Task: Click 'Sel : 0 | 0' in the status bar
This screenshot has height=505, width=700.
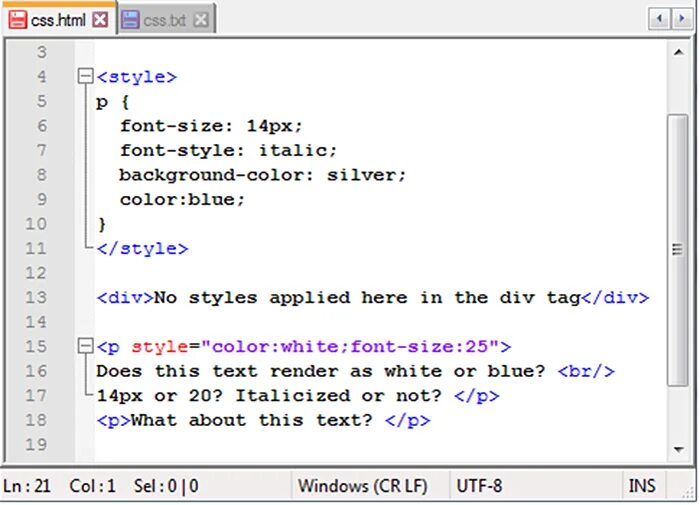Action: [x=167, y=486]
